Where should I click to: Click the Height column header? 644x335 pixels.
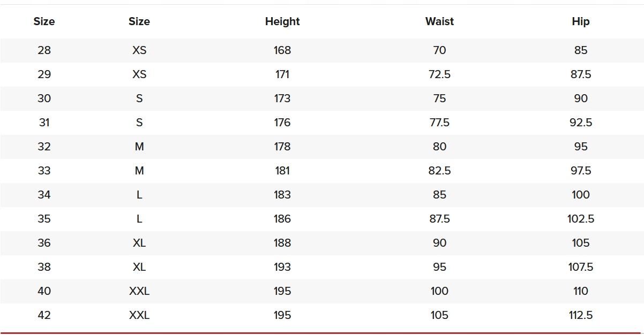[x=282, y=21]
